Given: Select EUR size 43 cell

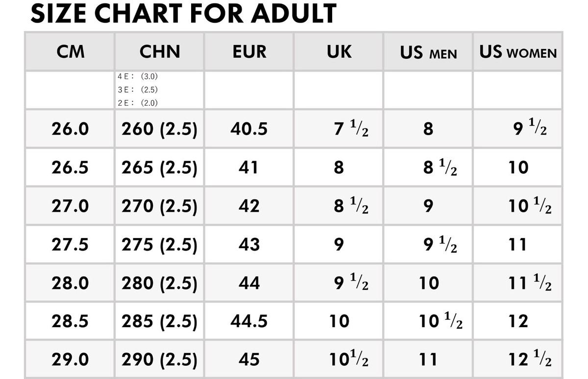Looking at the screenshot, I should coord(249,244).
